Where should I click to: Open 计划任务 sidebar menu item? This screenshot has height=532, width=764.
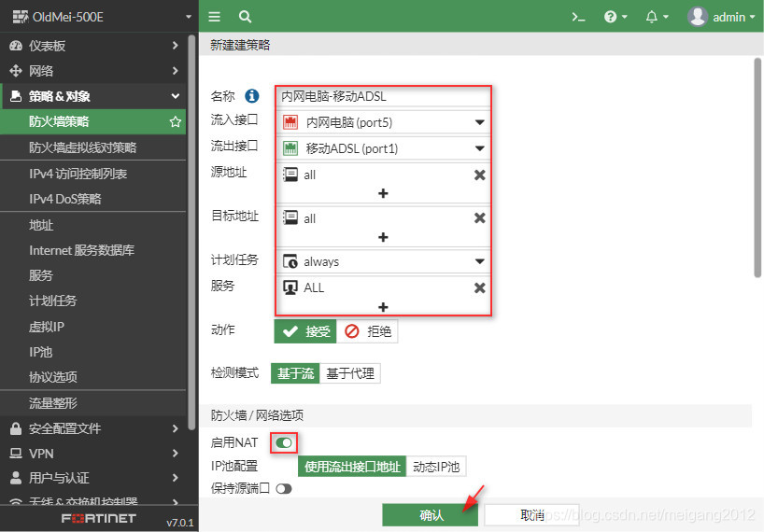click(x=92, y=301)
